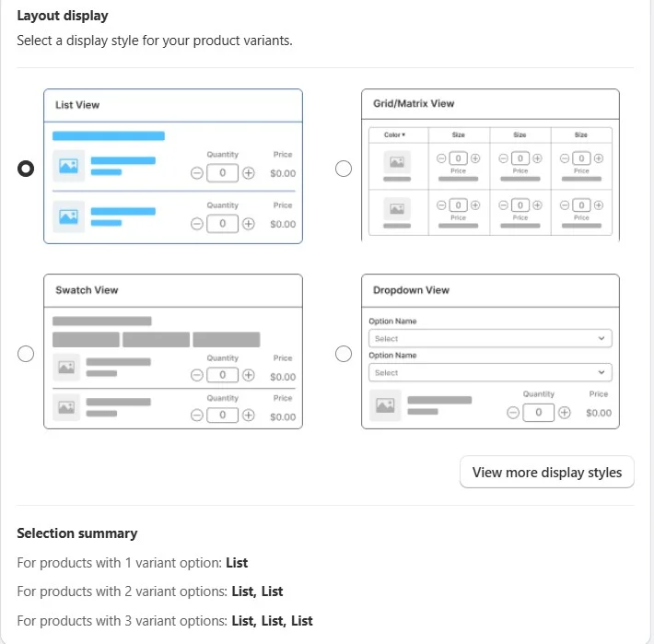Open the first Option Name Select dropdown
Screen dimensions: 654x644
tap(490, 338)
